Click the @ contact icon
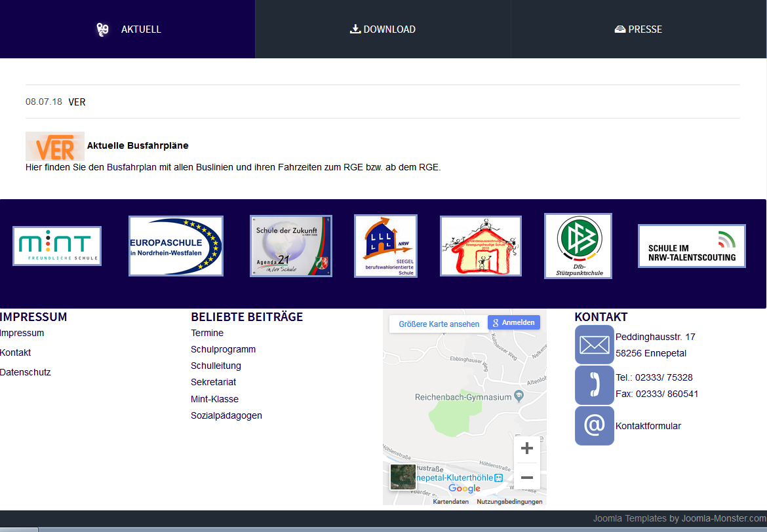Viewport: 767px width, 532px height. [595, 426]
